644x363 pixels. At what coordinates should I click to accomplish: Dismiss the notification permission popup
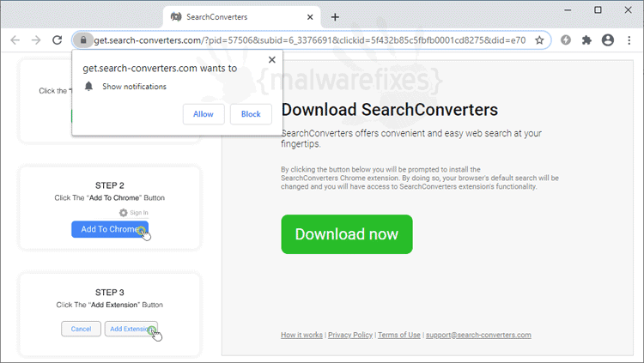pyautogui.click(x=272, y=60)
